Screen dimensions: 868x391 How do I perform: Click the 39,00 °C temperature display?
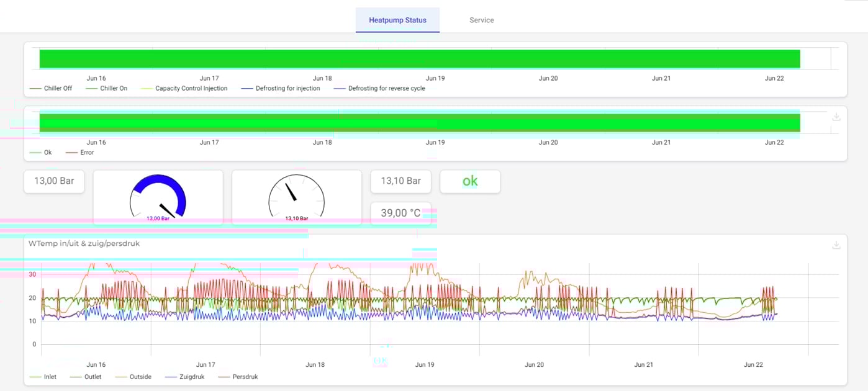(x=400, y=212)
